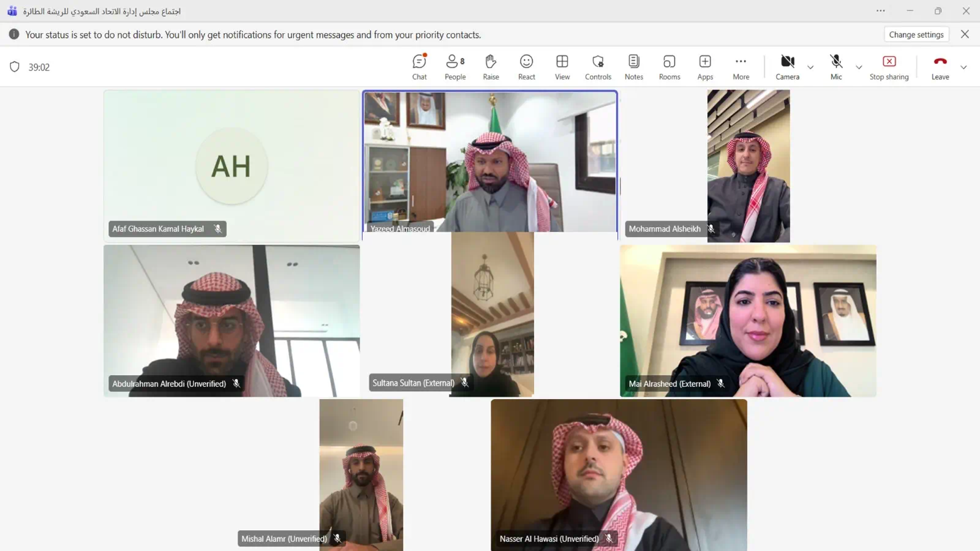Open meeting Notes

tap(634, 67)
